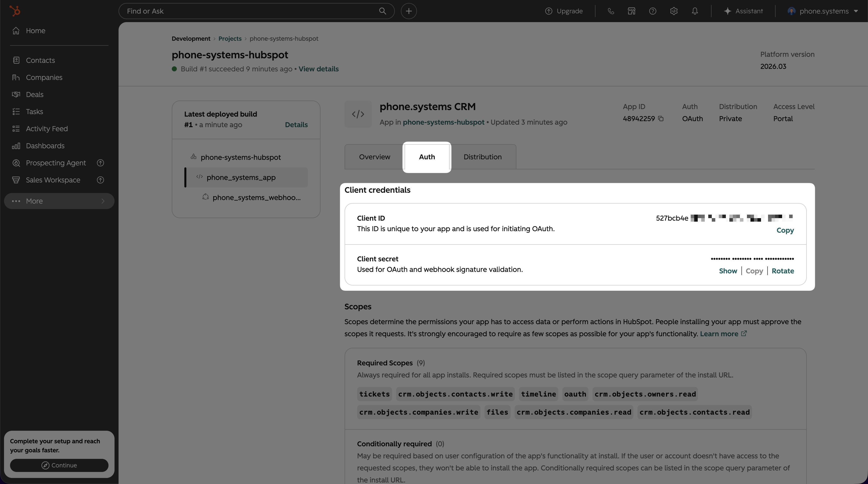Image resolution: width=868 pixels, height=484 pixels.
Task: Select phone-systems-hubspot in project tree
Action: (241, 157)
